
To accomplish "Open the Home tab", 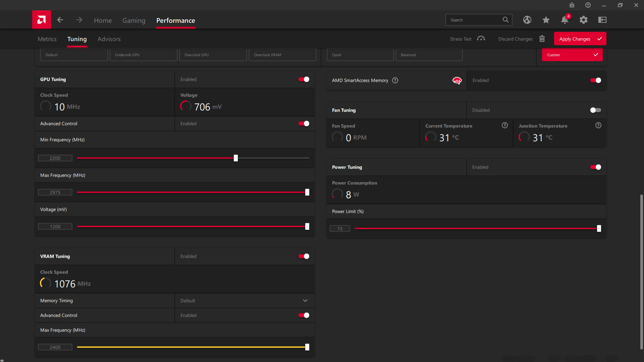I will click(103, 20).
